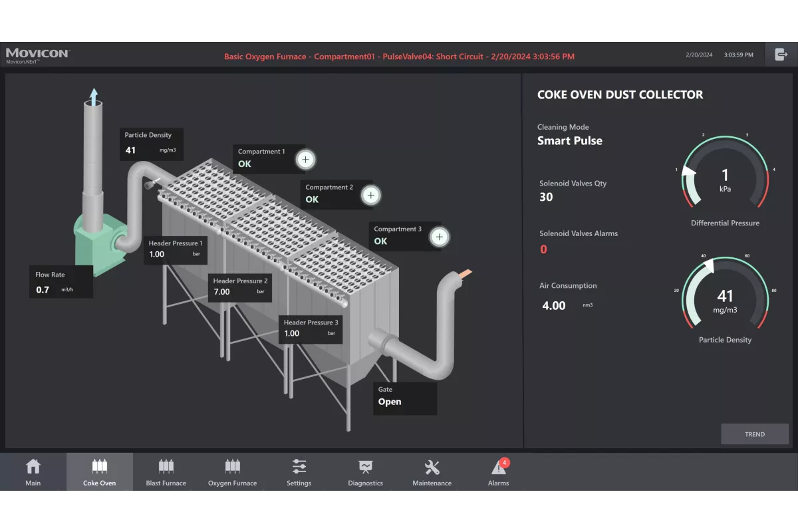Expand Compartment 1 details
Viewport: 798px width, 532px height.
[305, 159]
